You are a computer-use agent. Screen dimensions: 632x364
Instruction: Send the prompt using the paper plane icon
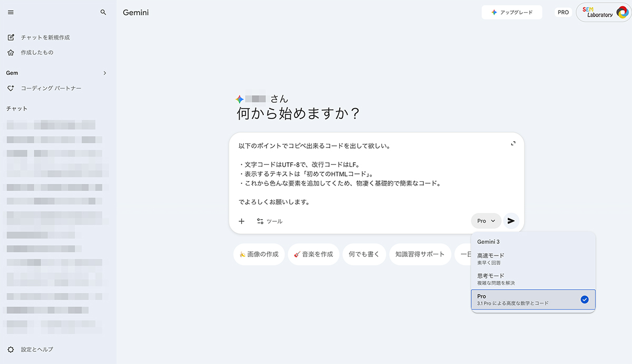coord(510,221)
